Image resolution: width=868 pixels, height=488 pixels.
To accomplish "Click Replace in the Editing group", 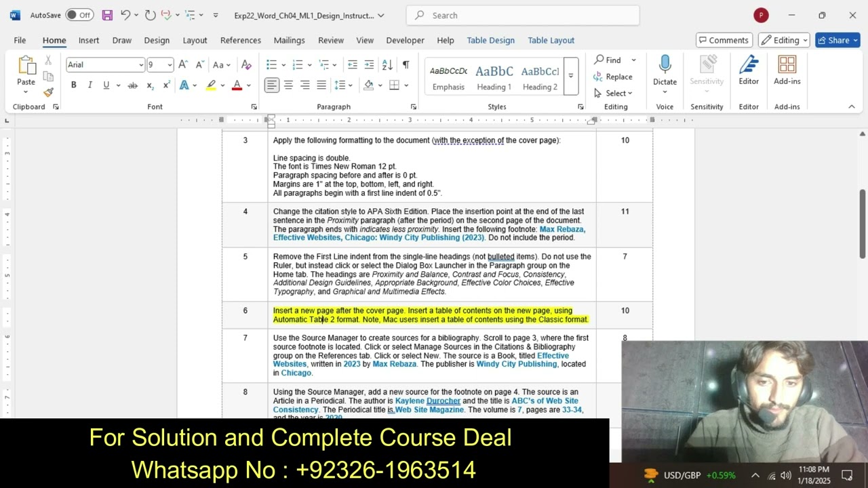I will point(613,77).
